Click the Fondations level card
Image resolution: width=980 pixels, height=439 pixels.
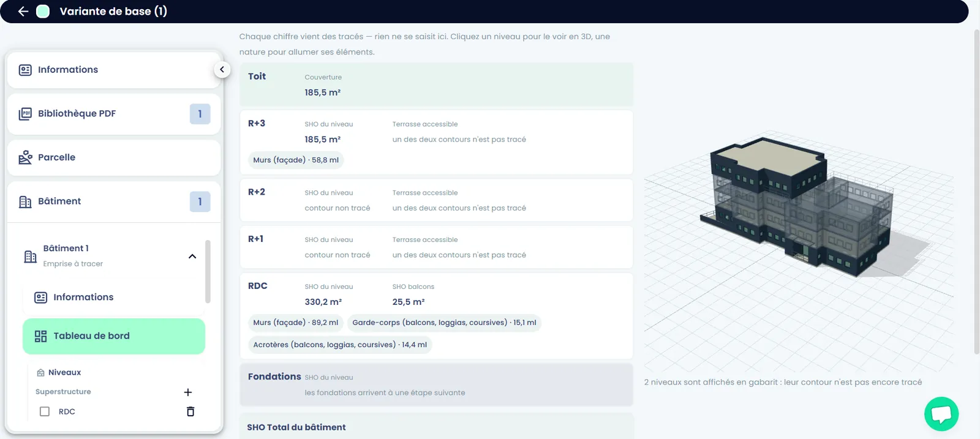436,385
